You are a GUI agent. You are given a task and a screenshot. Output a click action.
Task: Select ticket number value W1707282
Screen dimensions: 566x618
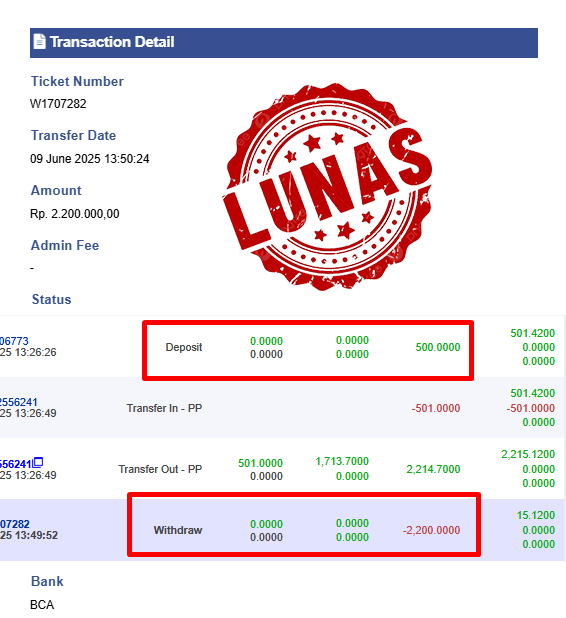click(x=58, y=104)
